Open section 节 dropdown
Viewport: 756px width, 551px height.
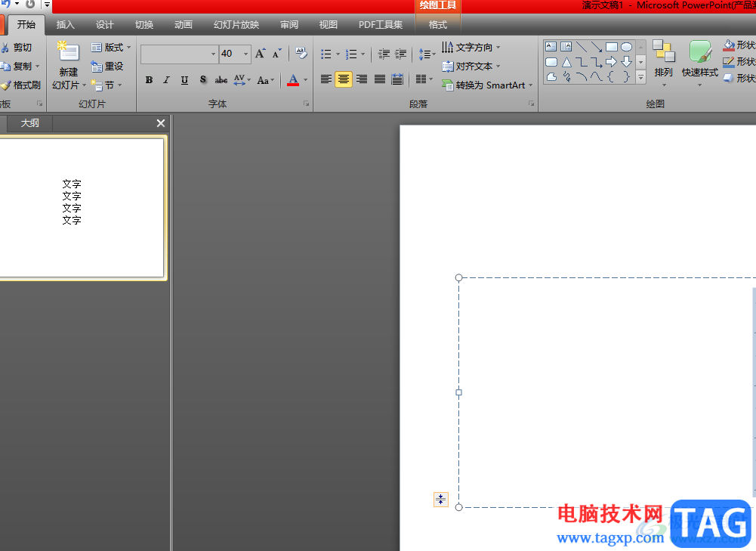106,85
